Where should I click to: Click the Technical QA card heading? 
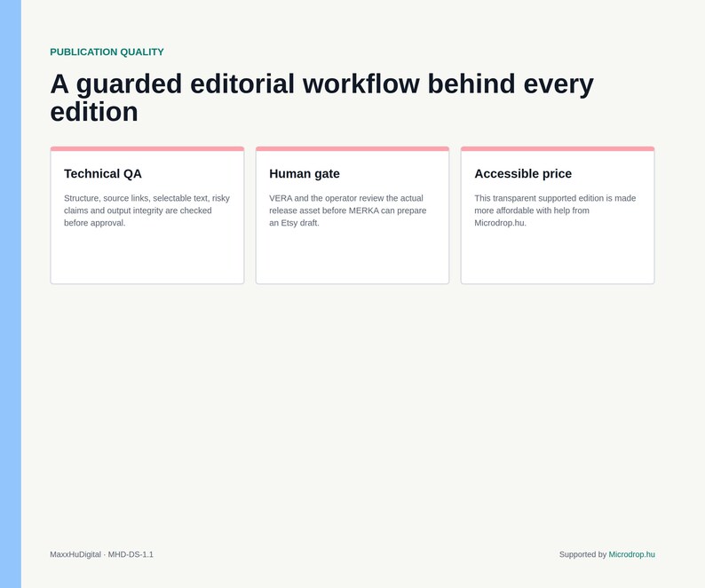coord(102,174)
